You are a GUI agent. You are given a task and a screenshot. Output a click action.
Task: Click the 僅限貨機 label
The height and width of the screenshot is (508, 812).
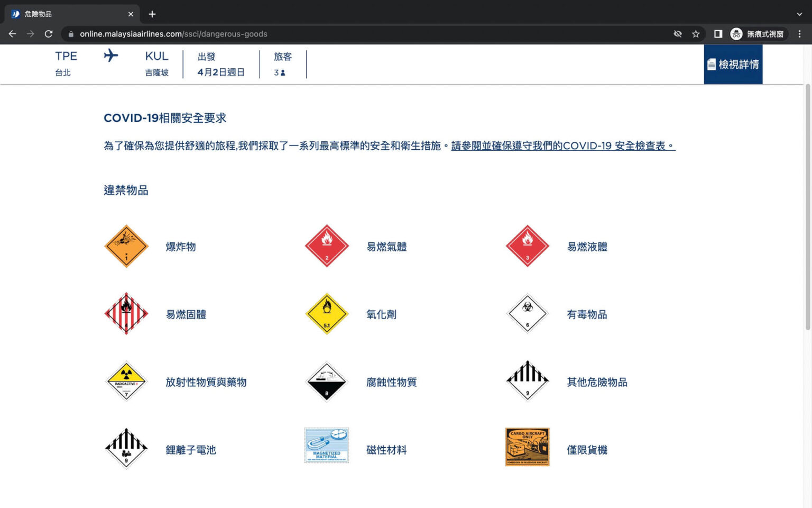pyautogui.click(x=587, y=450)
